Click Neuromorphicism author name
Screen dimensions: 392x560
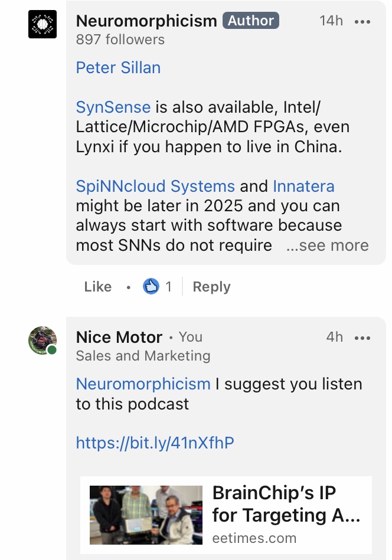tap(146, 21)
